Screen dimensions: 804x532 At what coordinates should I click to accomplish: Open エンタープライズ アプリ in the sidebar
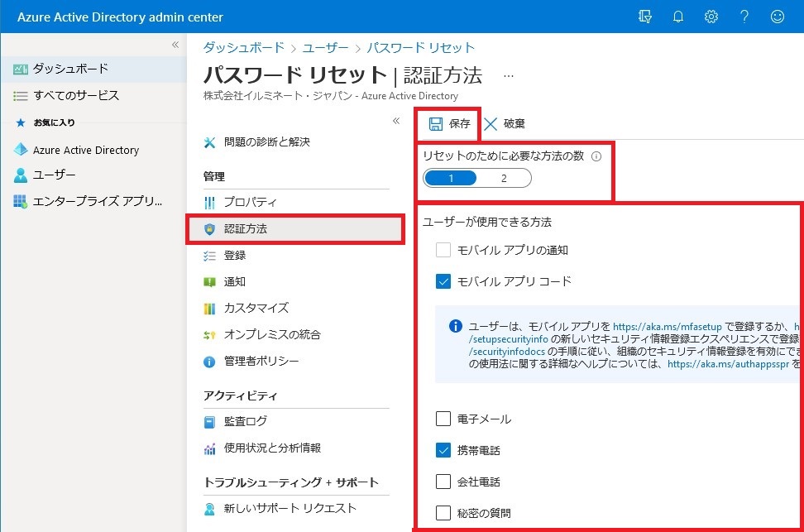[93, 201]
